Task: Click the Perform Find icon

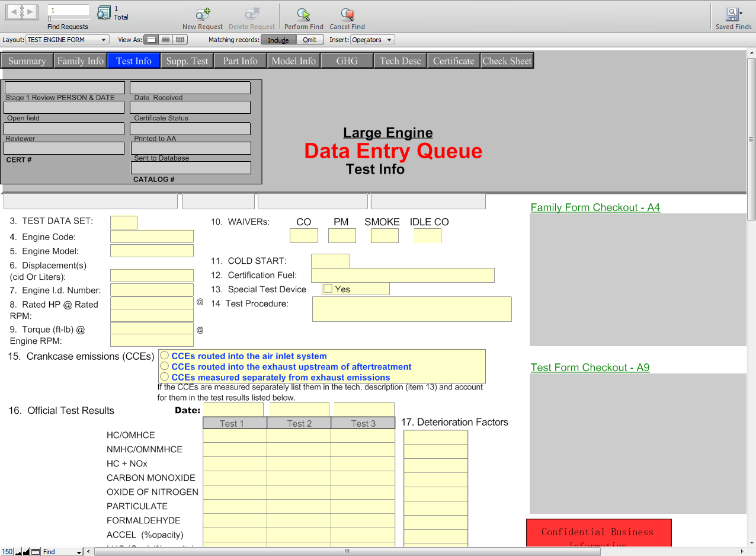Action: tap(303, 14)
